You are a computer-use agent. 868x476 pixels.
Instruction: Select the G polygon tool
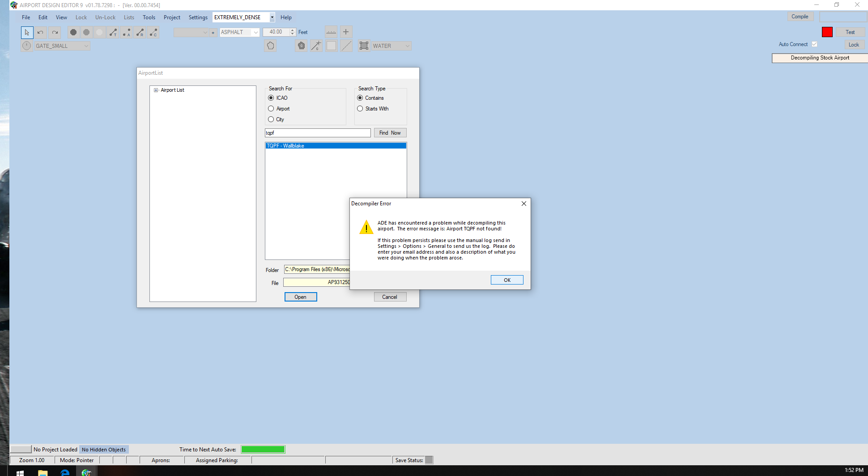click(301, 46)
